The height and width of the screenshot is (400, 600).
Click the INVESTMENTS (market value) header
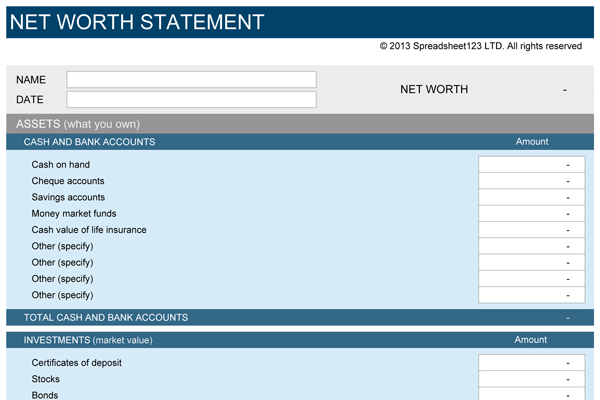[x=88, y=340]
